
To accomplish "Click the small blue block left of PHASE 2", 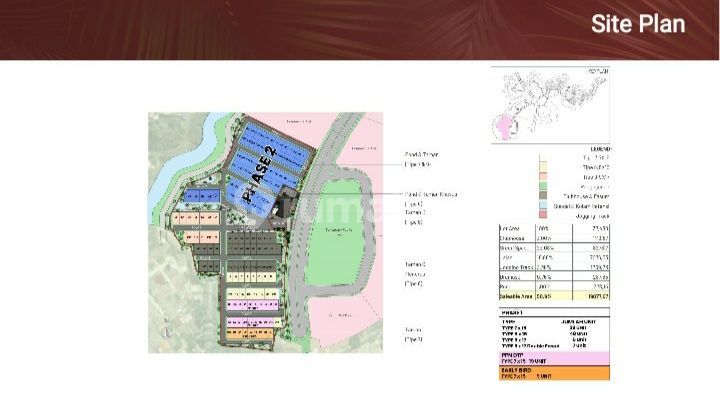I will pos(202,196).
